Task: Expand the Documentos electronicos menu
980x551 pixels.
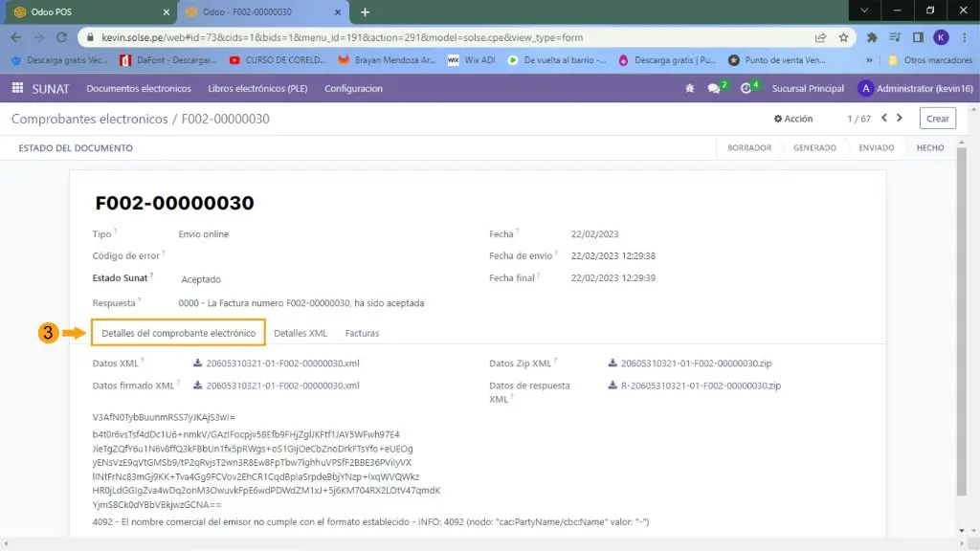Action: 139,89
